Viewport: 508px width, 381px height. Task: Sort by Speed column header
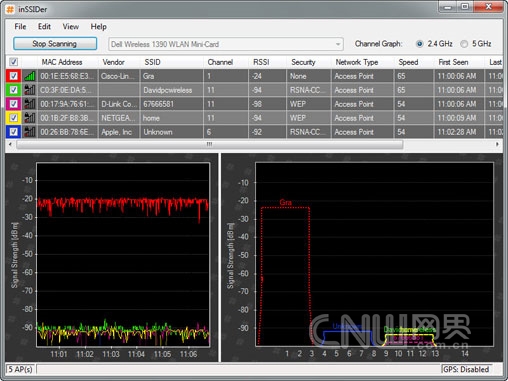(x=414, y=62)
